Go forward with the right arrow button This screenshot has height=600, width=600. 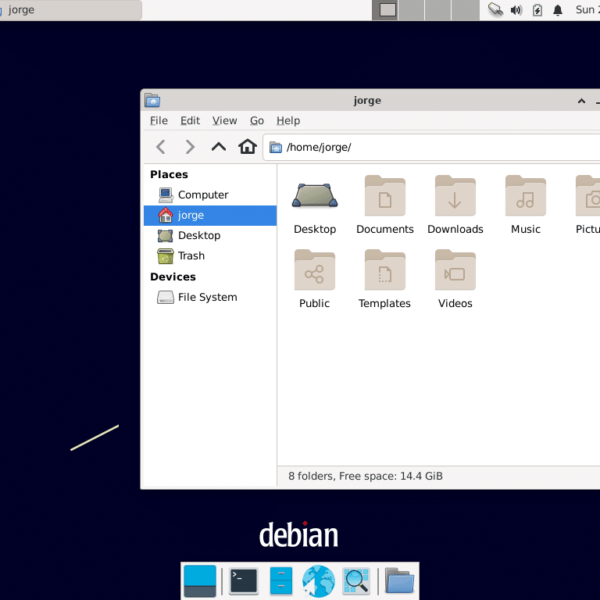click(190, 147)
